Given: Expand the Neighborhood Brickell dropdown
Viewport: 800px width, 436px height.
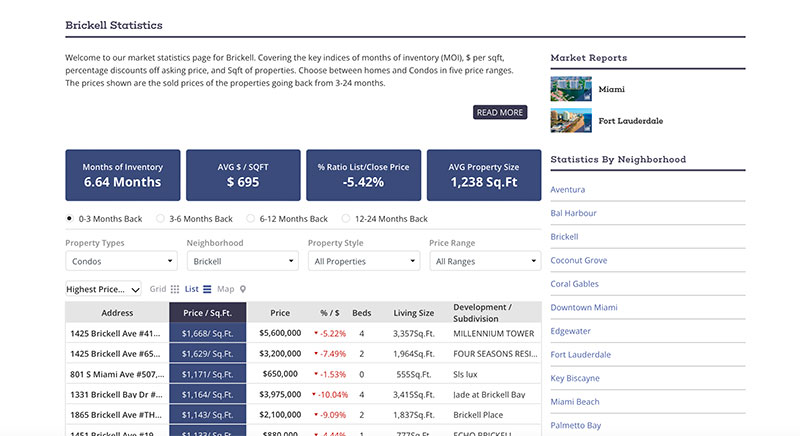Looking at the screenshot, I should (x=242, y=261).
